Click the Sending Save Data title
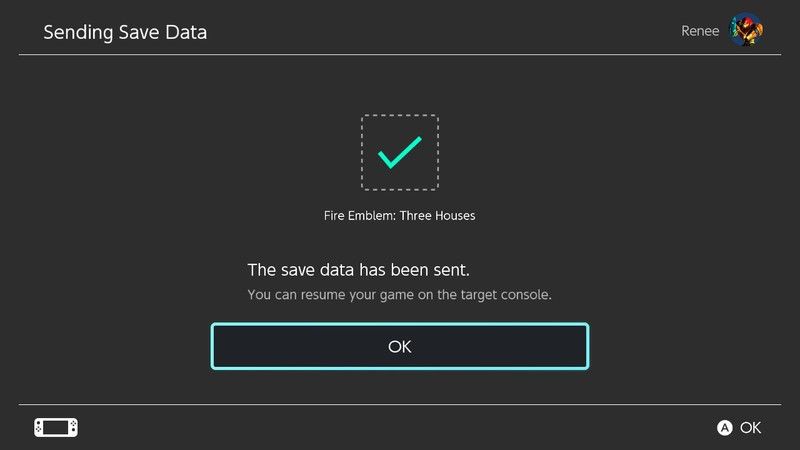800x450 pixels. [125, 32]
